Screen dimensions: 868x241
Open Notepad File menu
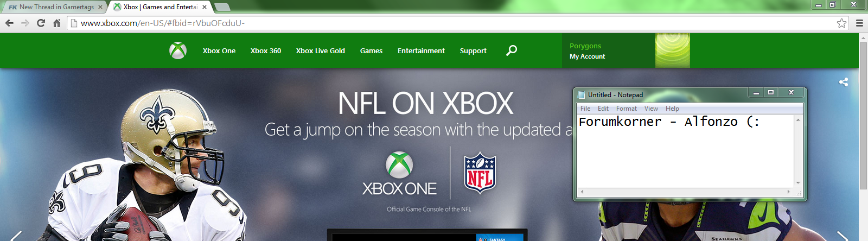tap(585, 109)
